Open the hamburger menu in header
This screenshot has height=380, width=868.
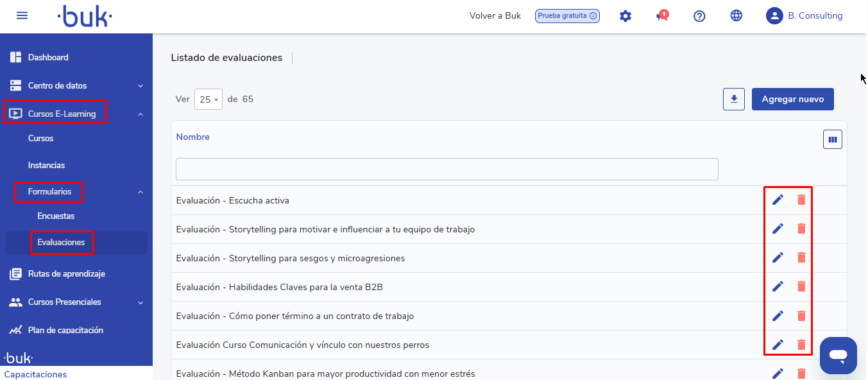coord(22,15)
